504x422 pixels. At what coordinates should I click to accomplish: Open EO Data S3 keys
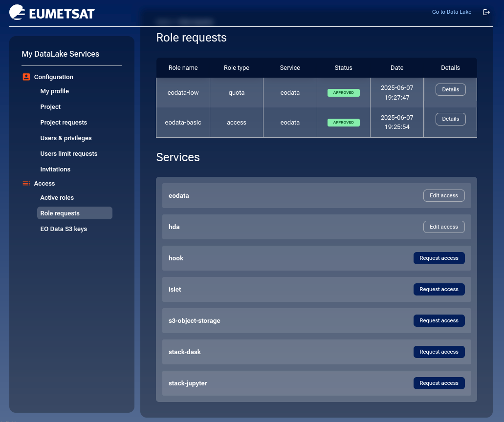pos(64,229)
